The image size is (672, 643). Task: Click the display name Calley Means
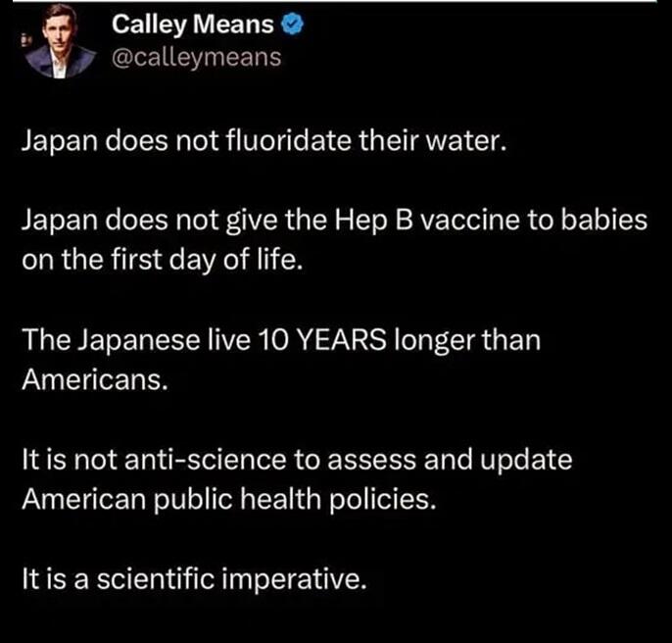(x=193, y=24)
